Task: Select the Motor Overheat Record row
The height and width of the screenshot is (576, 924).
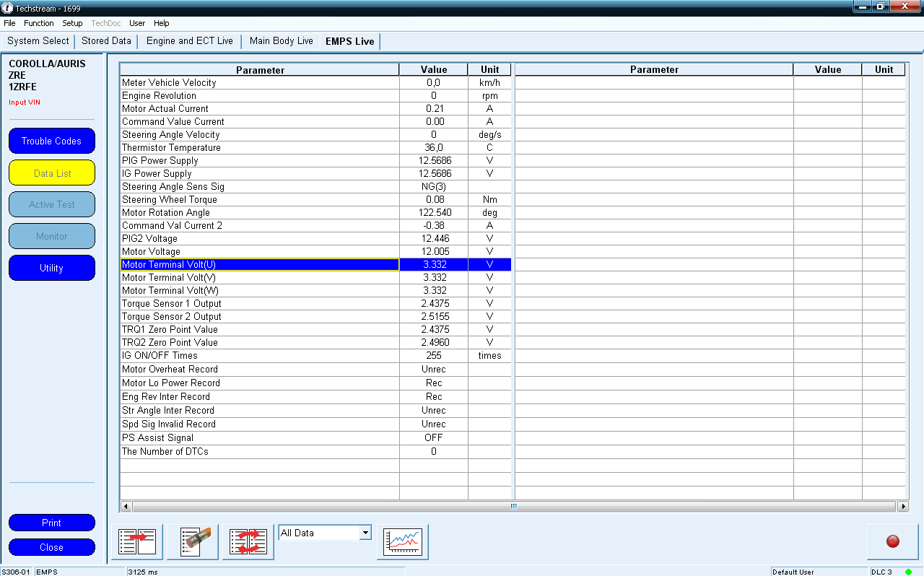Action: tap(315, 369)
